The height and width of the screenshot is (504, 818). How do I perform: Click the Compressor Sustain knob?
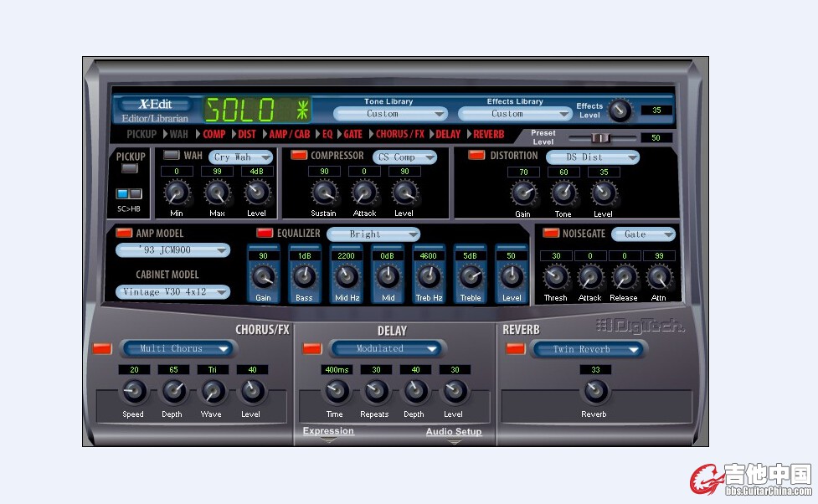click(x=325, y=193)
